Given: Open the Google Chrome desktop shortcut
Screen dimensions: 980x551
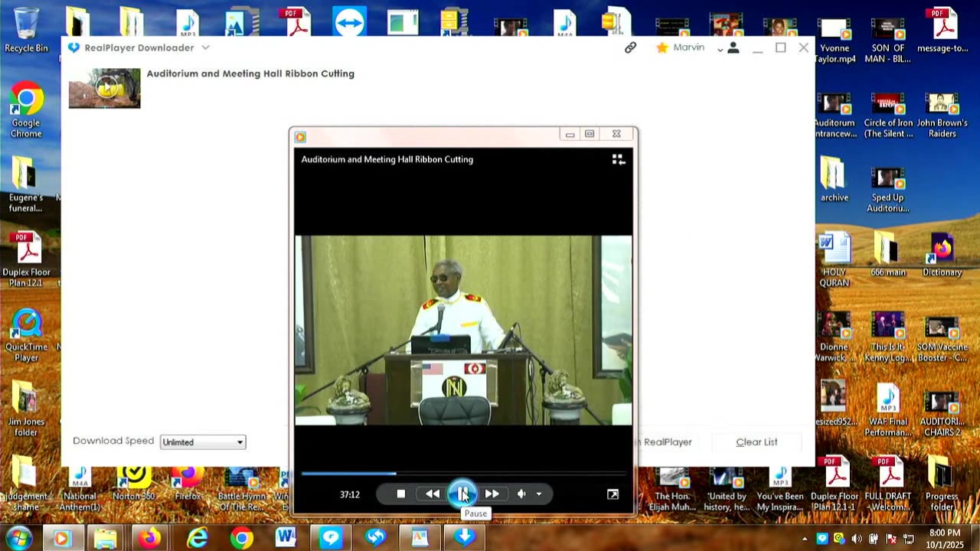Looking at the screenshot, I should coord(26,109).
